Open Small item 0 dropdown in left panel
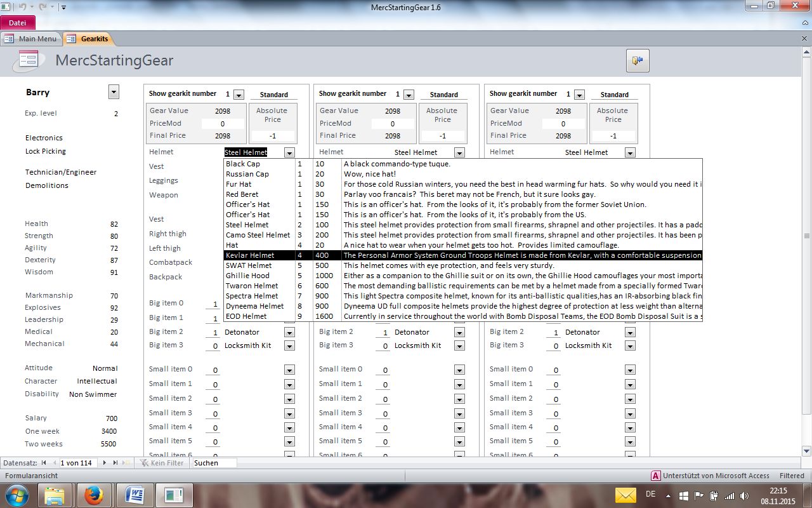 [x=289, y=370]
